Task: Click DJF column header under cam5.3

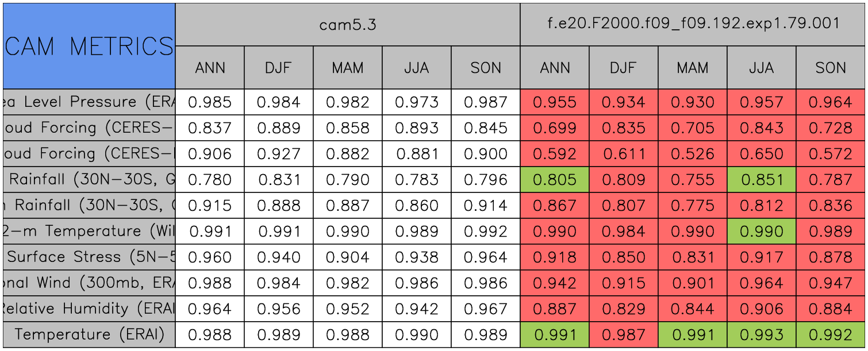Action: tap(279, 68)
